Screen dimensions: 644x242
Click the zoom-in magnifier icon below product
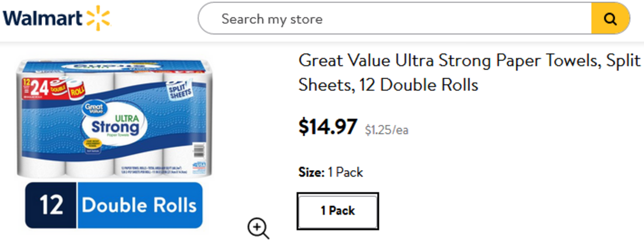258,229
